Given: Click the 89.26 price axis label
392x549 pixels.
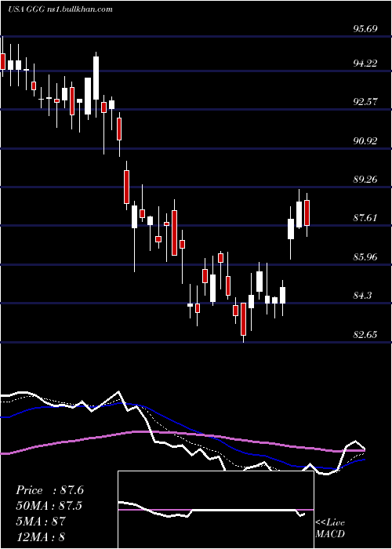Looking at the screenshot, I should (x=365, y=180).
